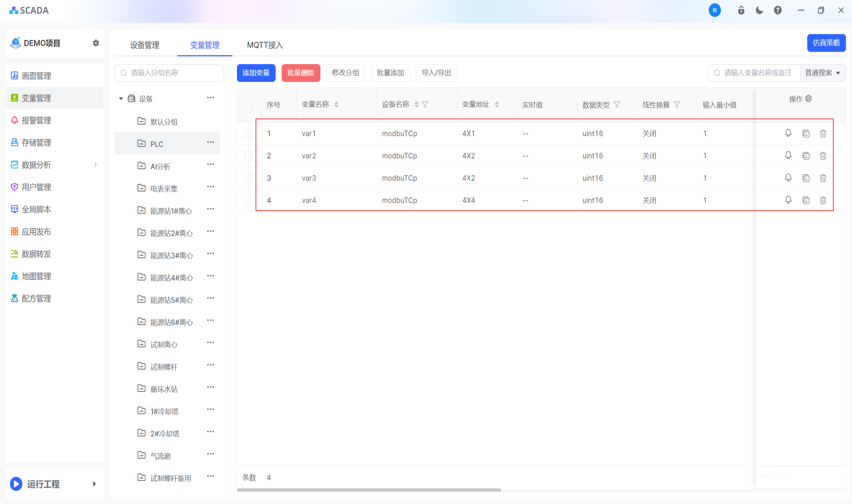The width and height of the screenshot is (852, 504).
Task: Open operation column settings gear icon
Action: pyautogui.click(x=809, y=99)
